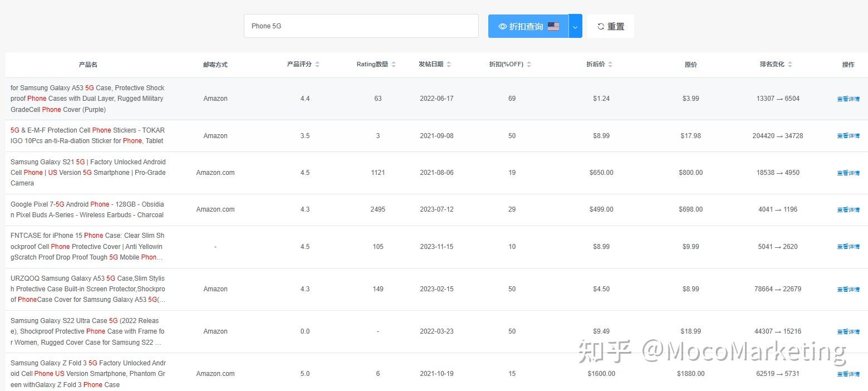Click rating count 2495
The image size is (868, 391).
pos(378,209)
